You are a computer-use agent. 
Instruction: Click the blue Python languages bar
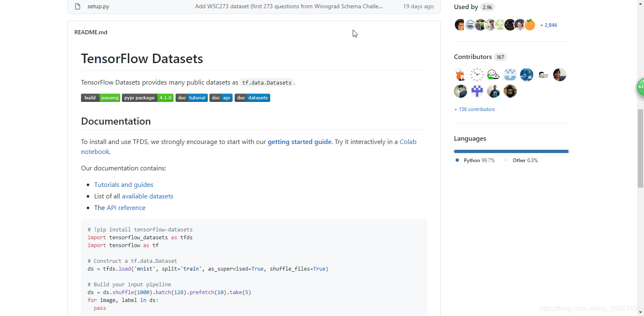(x=511, y=151)
